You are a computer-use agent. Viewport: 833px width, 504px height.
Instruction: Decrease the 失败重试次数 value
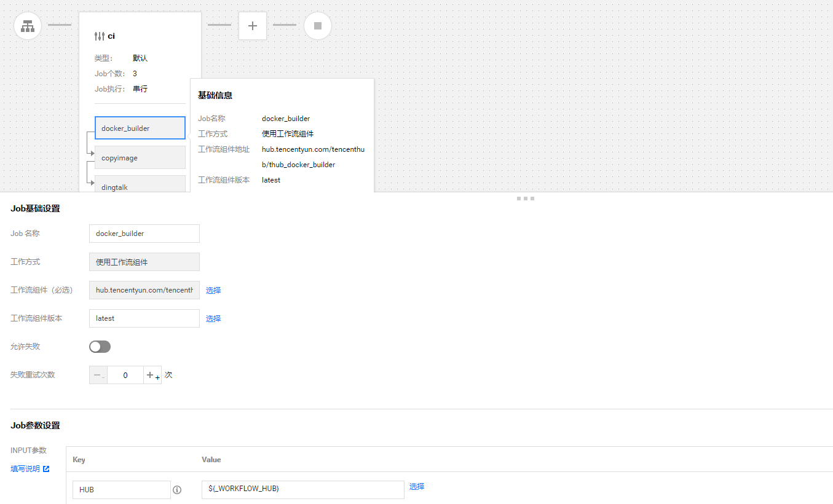(x=98, y=375)
